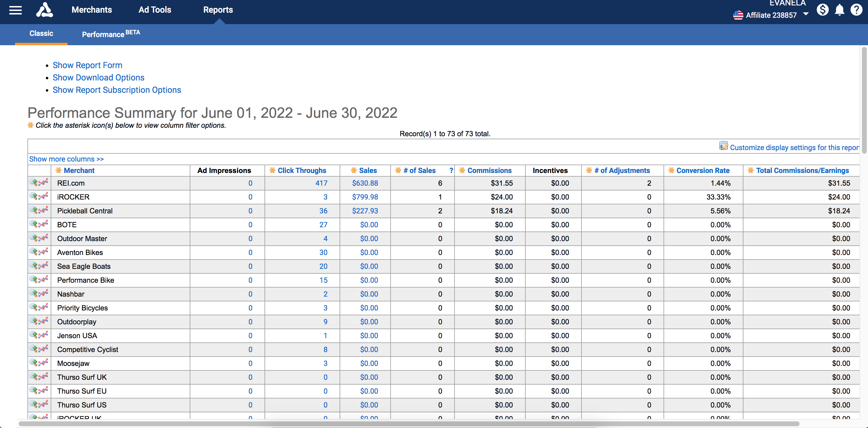Click the ShareASale logo icon
Screen dimensions: 868x428
click(44, 10)
